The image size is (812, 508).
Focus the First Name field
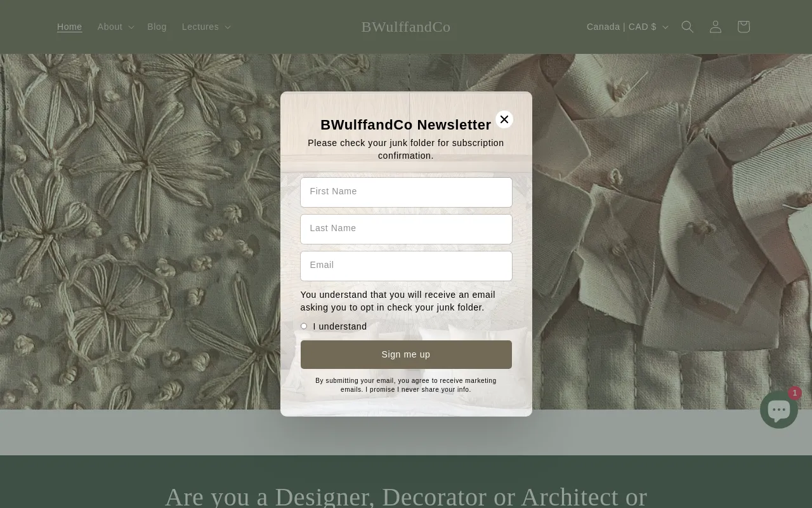pyautogui.click(x=406, y=192)
